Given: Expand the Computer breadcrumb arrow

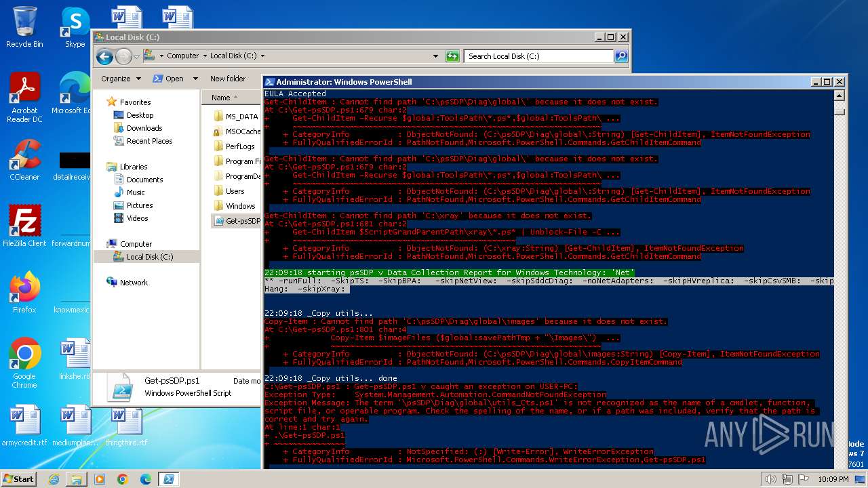Looking at the screenshot, I should click(204, 56).
